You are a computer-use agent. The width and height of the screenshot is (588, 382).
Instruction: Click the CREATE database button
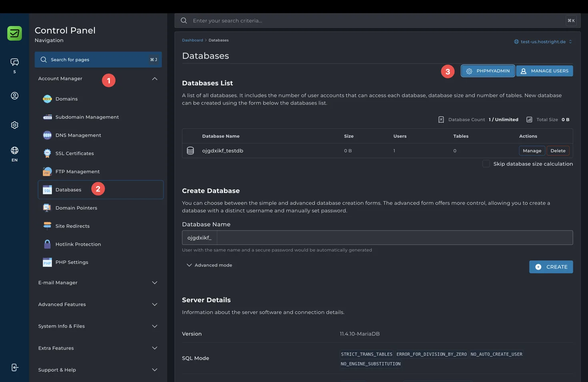point(551,267)
